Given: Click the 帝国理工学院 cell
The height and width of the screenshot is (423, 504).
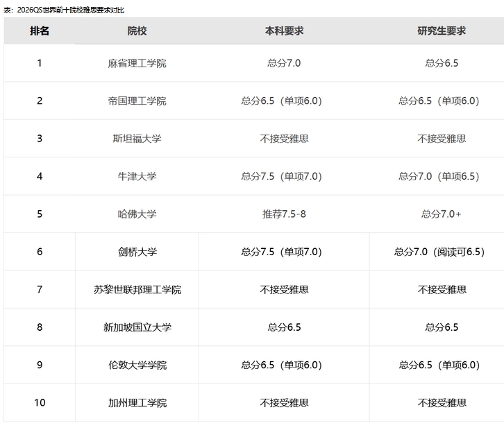Looking at the screenshot, I should pos(137,101).
